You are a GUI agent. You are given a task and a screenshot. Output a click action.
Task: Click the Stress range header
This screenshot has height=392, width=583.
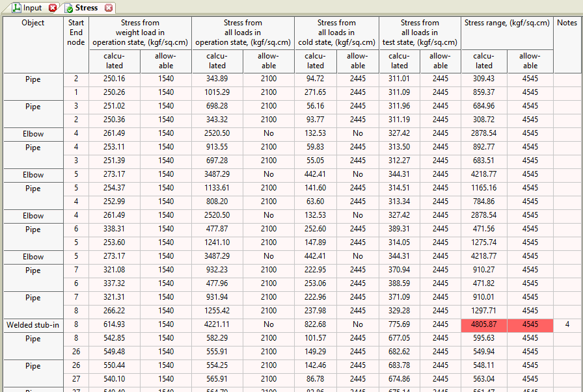[507, 33]
